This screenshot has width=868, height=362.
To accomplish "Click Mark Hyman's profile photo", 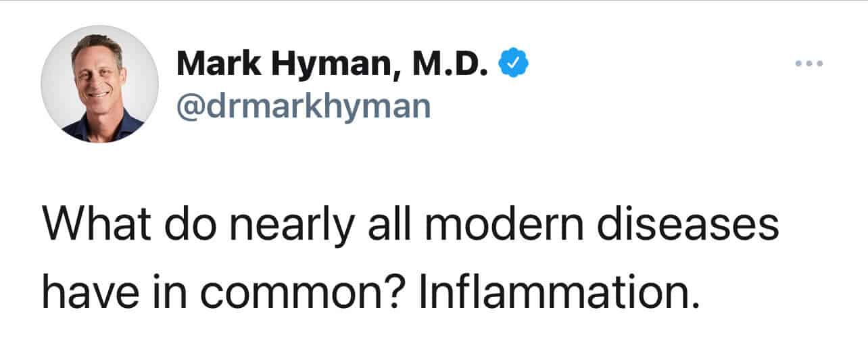I will tap(99, 84).
